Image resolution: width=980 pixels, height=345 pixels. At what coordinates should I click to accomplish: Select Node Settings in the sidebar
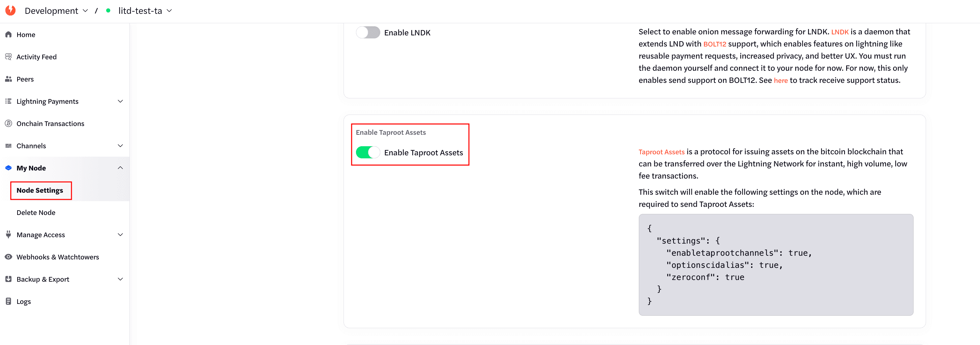pyautogui.click(x=40, y=190)
